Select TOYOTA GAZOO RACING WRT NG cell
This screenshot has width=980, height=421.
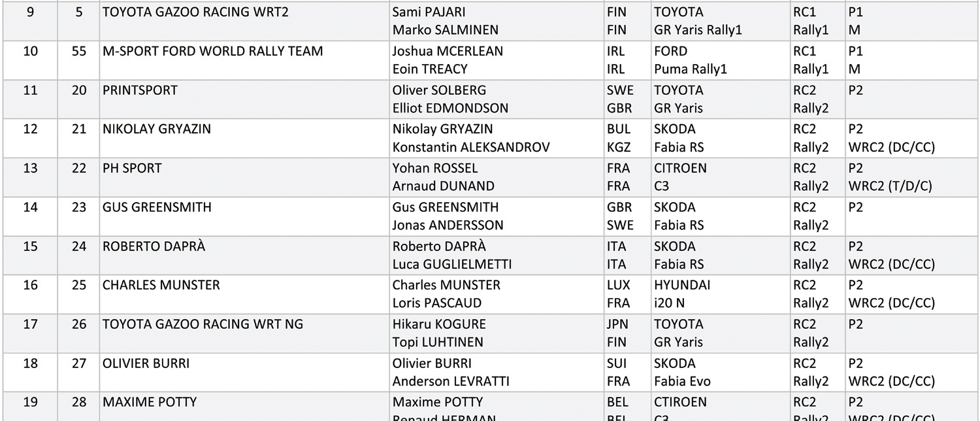click(244, 333)
